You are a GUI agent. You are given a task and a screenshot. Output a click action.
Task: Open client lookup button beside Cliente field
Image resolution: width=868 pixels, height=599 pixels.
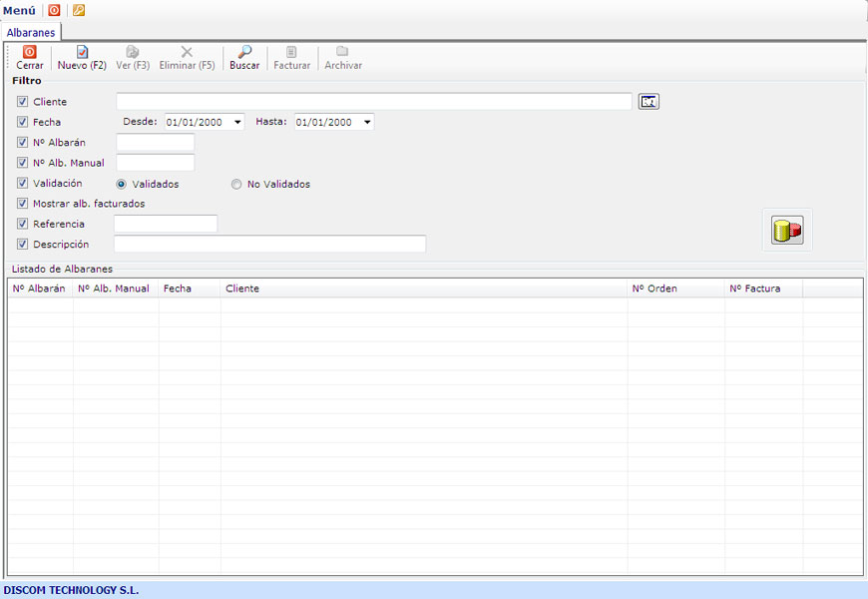pyautogui.click(x=650, y=102)
